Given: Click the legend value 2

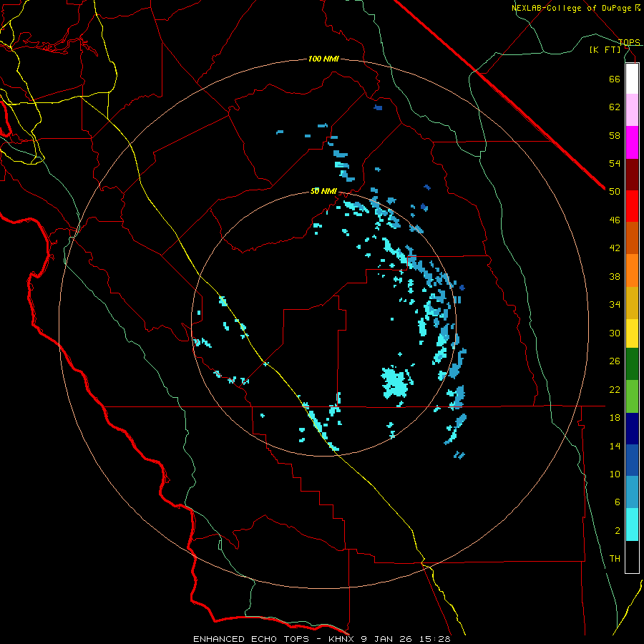Looking at the screenshot, I should [x=617, y=531].
